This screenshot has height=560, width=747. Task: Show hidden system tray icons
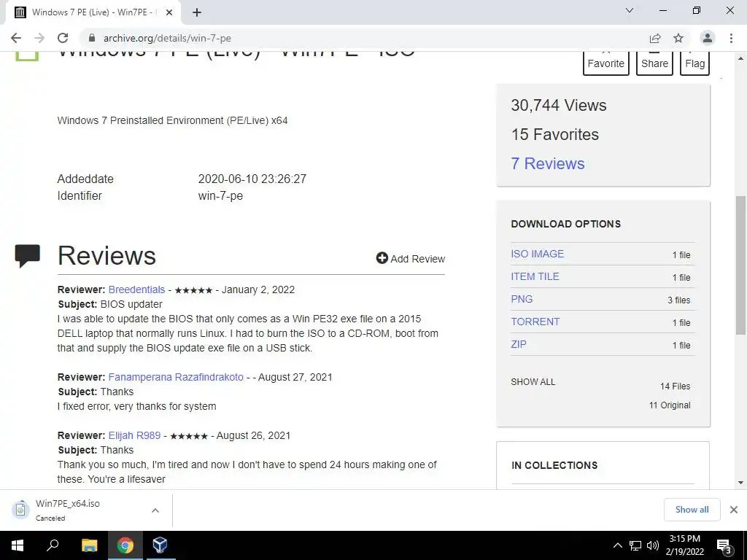(617, 545)
